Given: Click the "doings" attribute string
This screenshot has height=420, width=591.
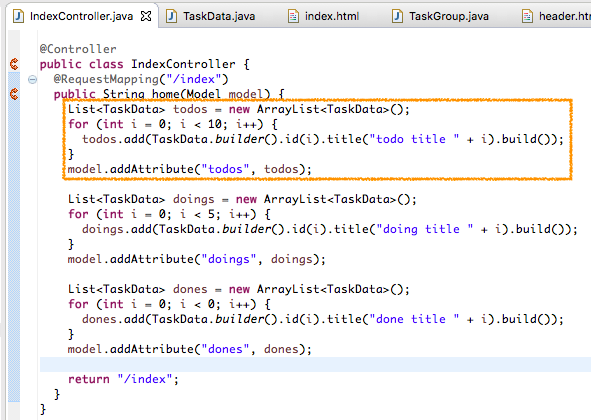Looking at the screenshot, I should pyautogui.click(x=229, y=259).
